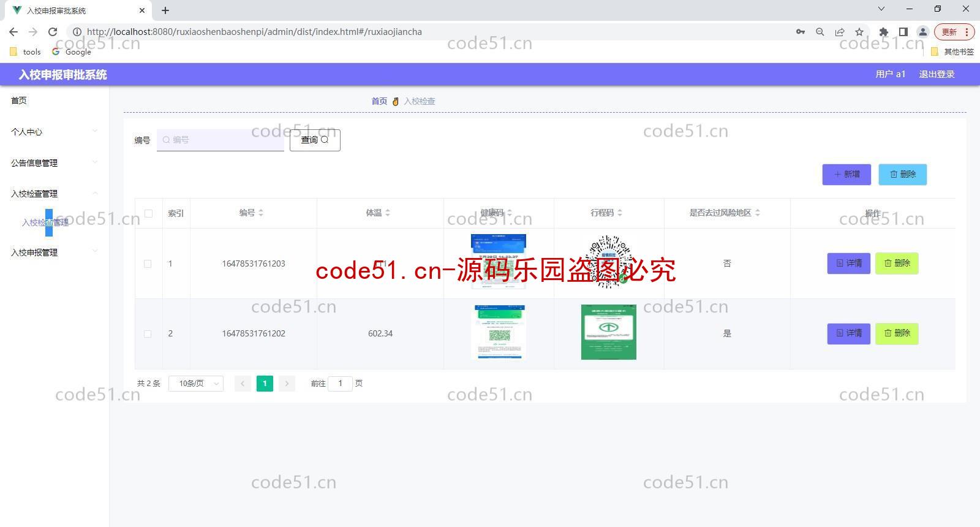Open the 行程码 QR image of row 16478531761203
The width and height of the screenshot is (980, 527).
pos(609,262)
